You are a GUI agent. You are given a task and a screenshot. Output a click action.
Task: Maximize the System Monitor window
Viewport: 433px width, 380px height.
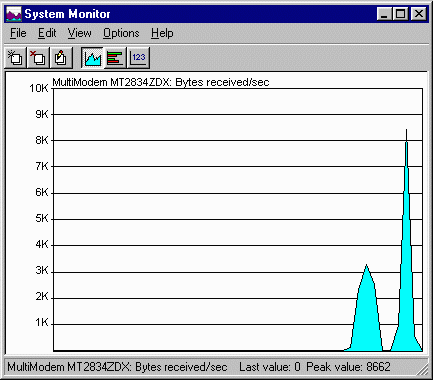pos(400,14)
